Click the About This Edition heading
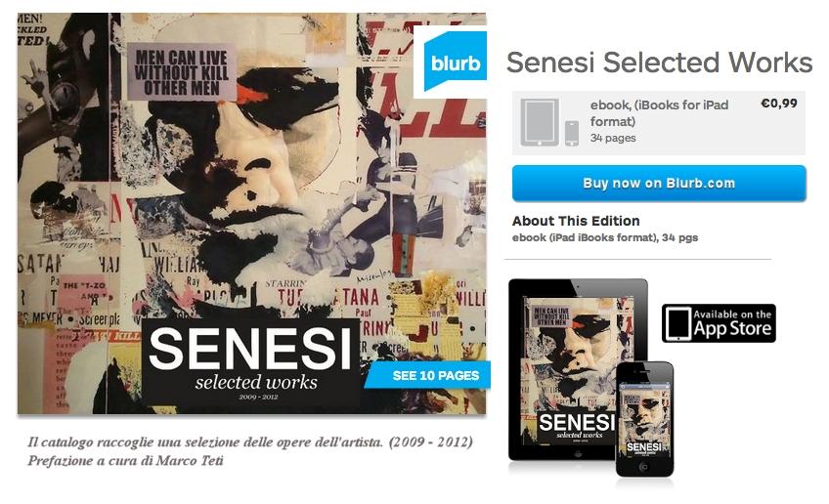829x504 pixels. click(576, 221)
